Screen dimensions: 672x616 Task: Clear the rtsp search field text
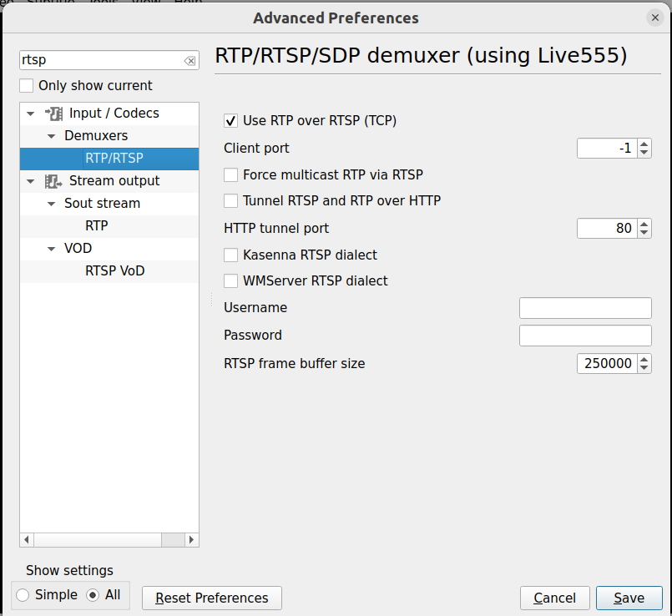[189, 61]
